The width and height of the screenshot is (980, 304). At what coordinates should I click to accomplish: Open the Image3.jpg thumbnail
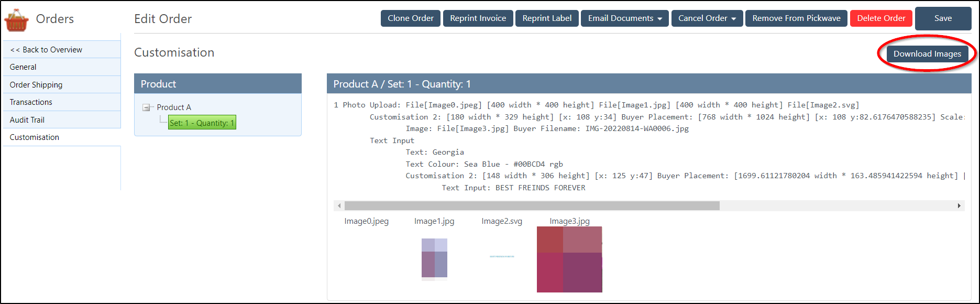click(569, 259)
